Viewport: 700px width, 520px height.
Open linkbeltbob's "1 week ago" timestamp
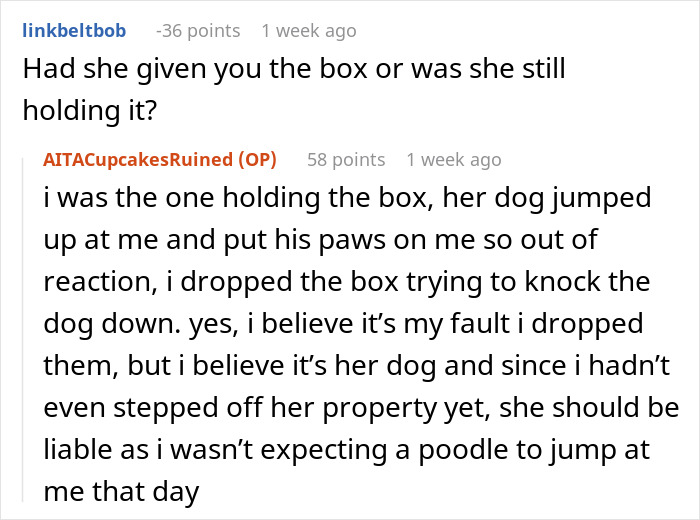coord(308,31)
